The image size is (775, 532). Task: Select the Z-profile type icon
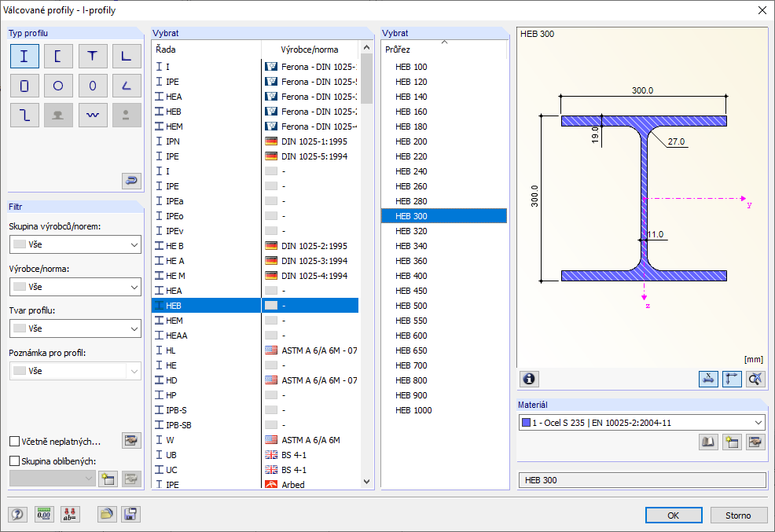click(x=24, y=115)
